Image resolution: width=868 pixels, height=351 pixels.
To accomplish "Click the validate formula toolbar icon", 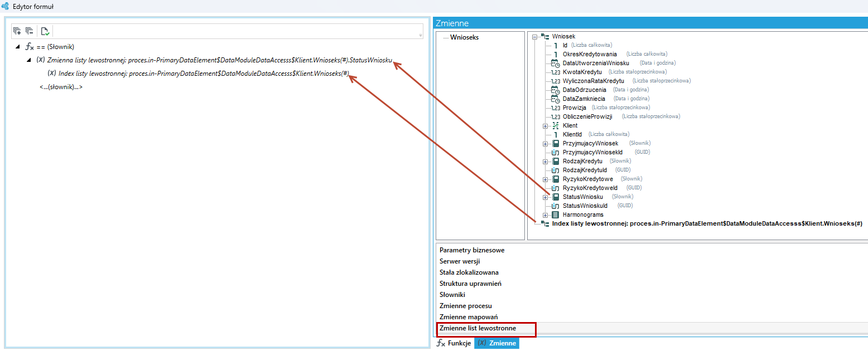I will pos(45,31).
